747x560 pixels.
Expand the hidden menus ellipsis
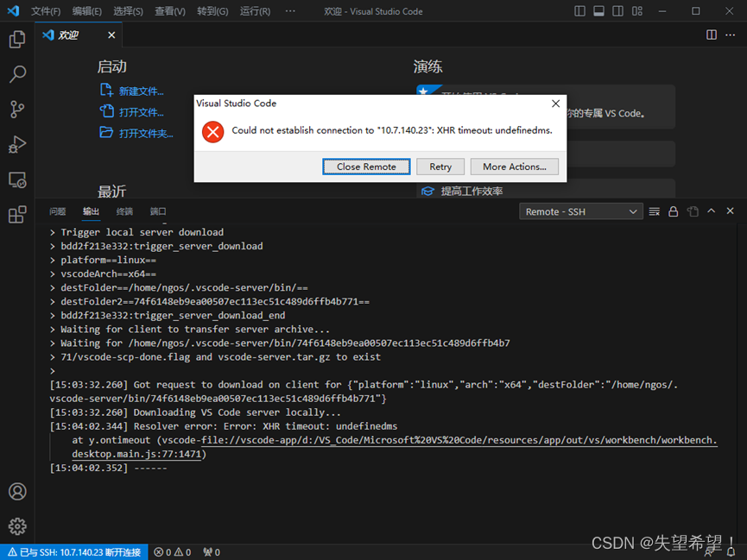click(290, 11)
